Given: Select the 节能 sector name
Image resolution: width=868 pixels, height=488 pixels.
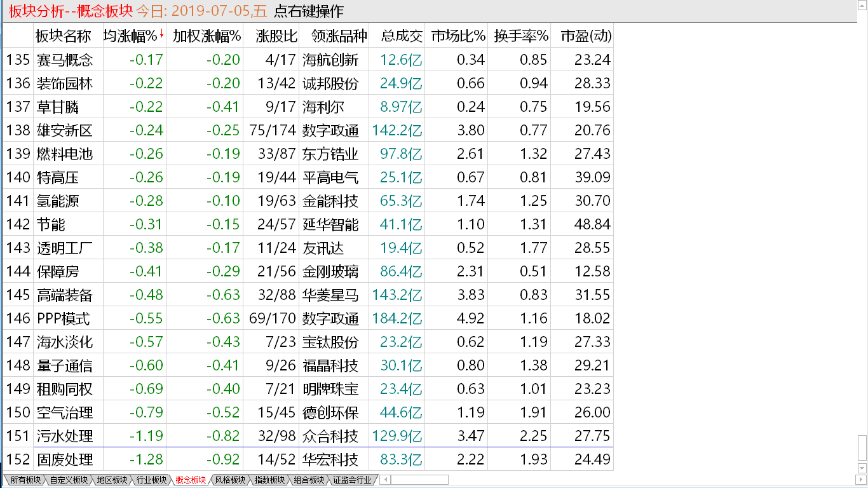Looking at the screenshot, I should coord(51,224).
